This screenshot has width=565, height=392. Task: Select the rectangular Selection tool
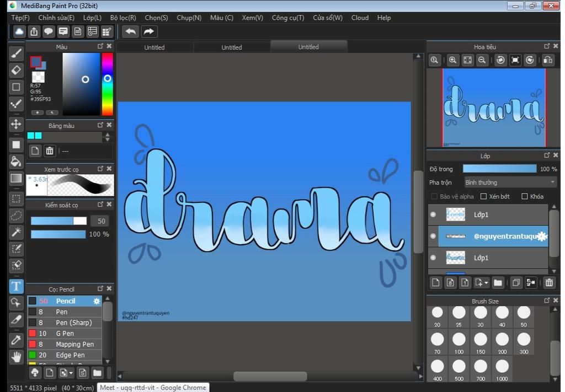pos(16,198)
